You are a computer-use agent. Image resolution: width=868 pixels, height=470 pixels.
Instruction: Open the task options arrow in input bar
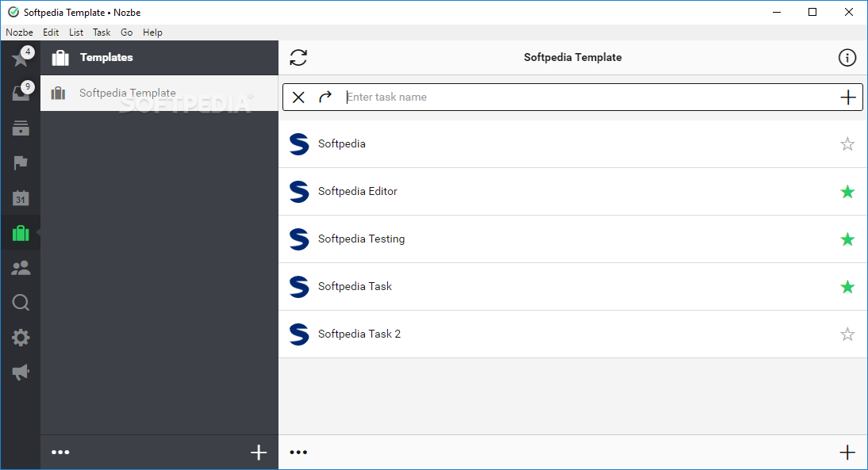click(325, 97)
